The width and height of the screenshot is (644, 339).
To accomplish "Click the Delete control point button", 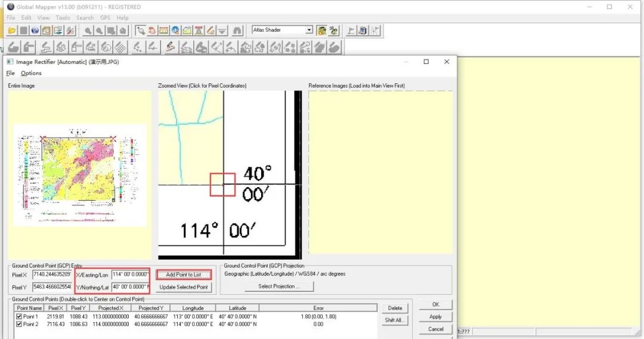I will coord(395,308).
